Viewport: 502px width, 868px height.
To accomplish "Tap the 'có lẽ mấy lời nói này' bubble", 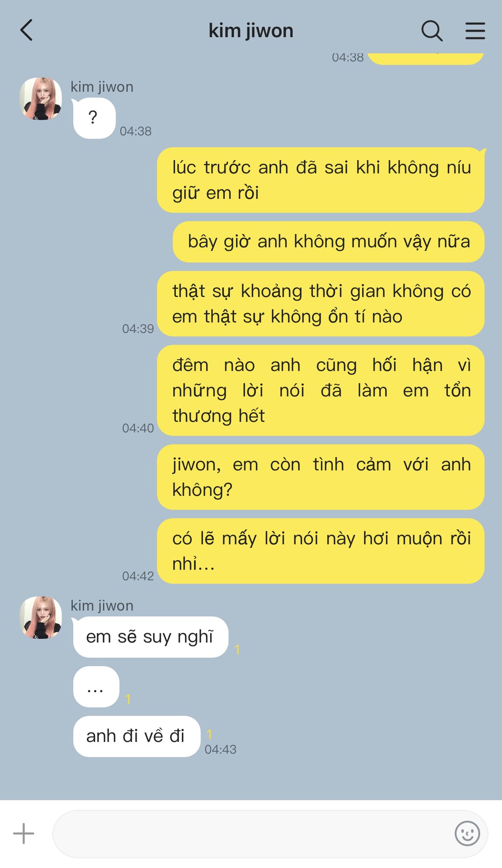I will click(x=321, y=551).
